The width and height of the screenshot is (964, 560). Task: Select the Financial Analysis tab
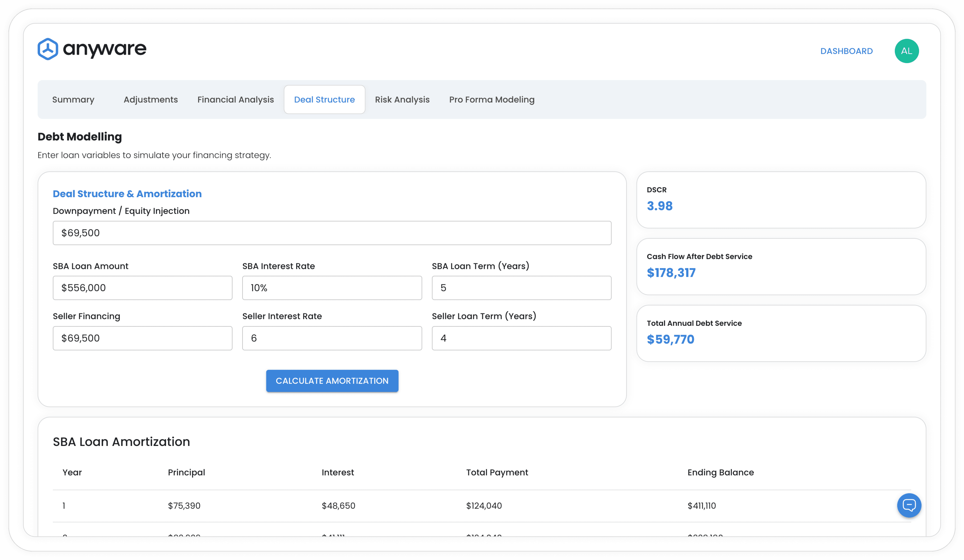[236, 99]
